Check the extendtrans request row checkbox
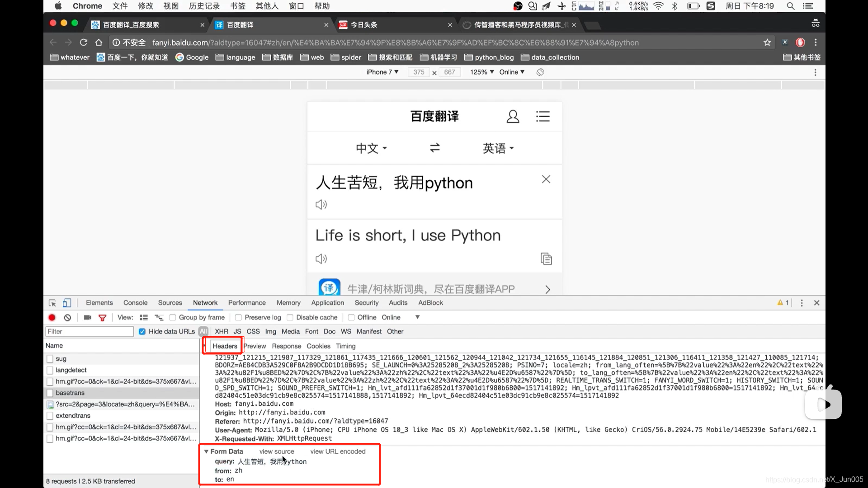This screenshot has width=868, height=488. click(50, 416)
